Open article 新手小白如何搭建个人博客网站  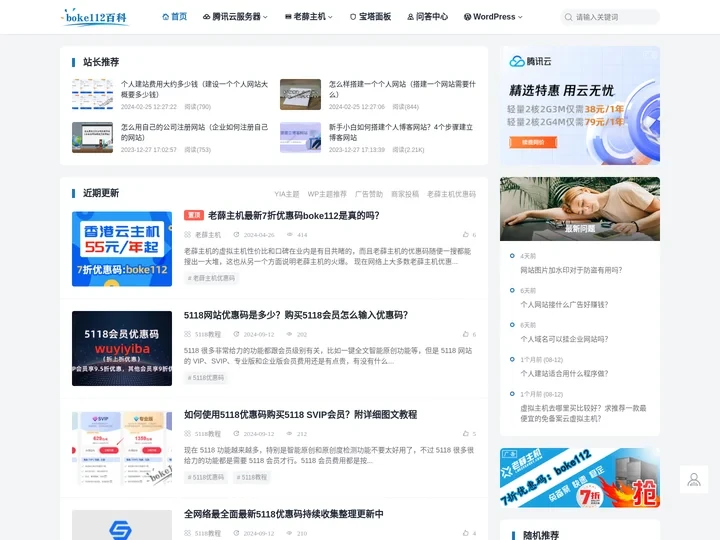point(401,132)
